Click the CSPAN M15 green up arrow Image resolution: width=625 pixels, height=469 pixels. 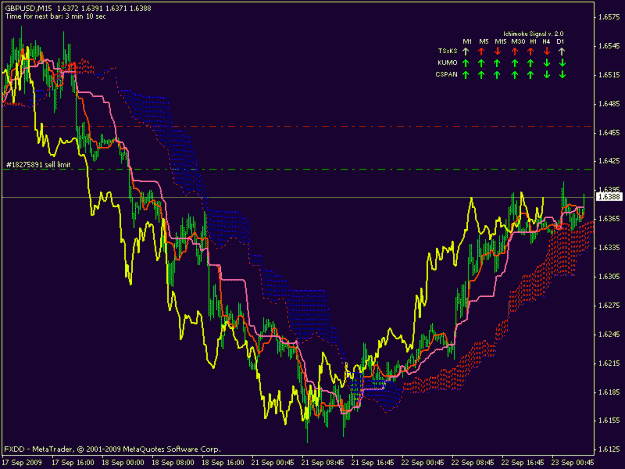pos(497,75)
